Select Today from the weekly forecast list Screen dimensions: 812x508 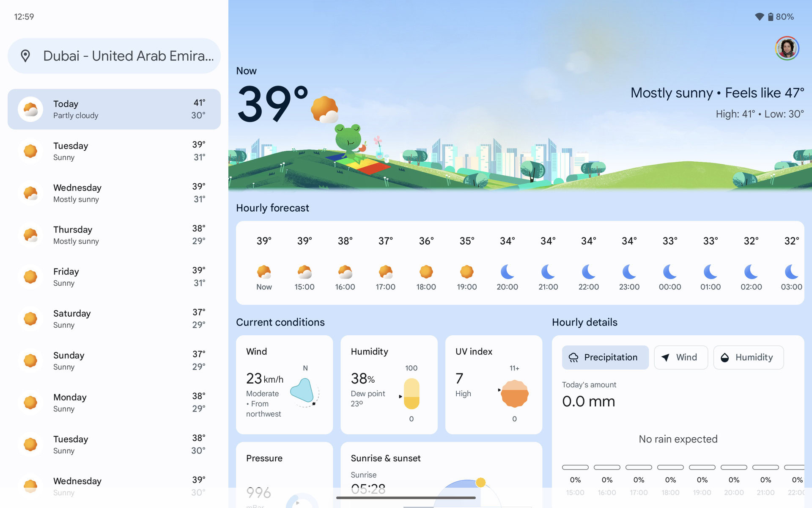coord(114,109)
